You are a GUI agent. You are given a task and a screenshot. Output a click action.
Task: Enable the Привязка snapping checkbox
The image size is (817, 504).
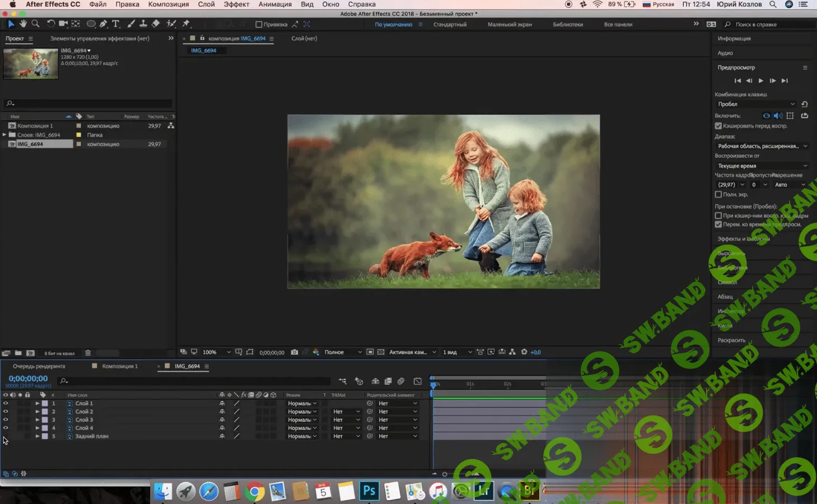[x=259, y=25]
